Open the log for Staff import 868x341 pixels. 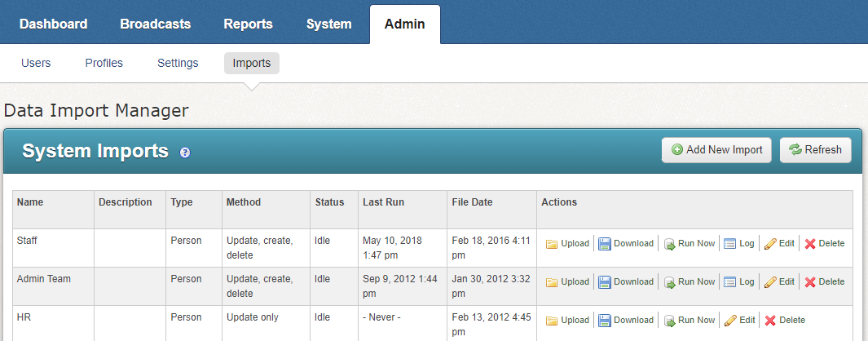[x=739, y=243]
